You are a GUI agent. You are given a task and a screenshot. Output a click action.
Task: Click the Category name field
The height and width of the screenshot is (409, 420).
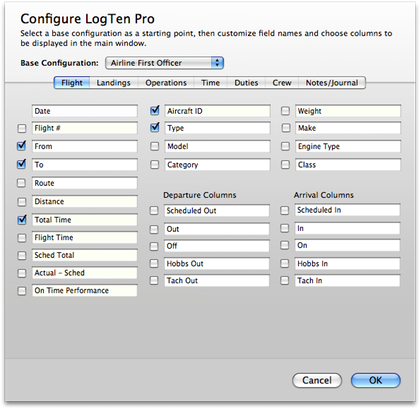tap(217, 165)
